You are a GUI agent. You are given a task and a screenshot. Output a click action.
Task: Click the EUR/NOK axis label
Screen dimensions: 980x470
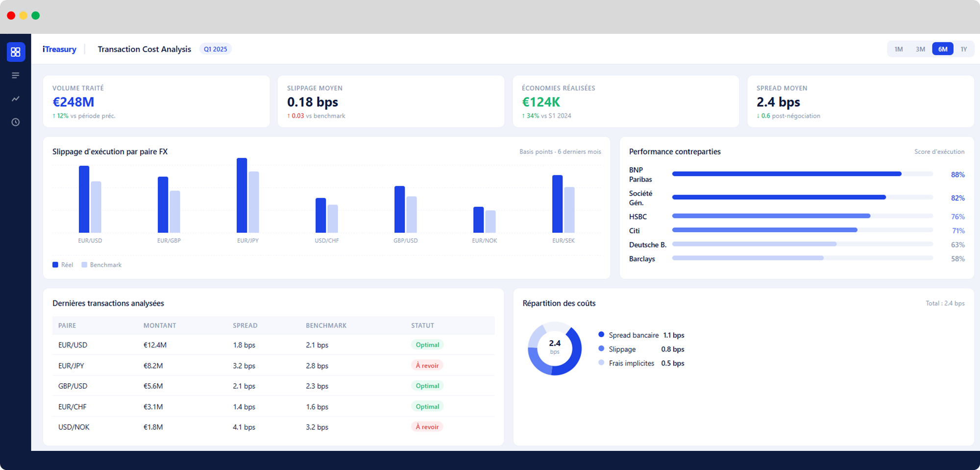(485, 241)
